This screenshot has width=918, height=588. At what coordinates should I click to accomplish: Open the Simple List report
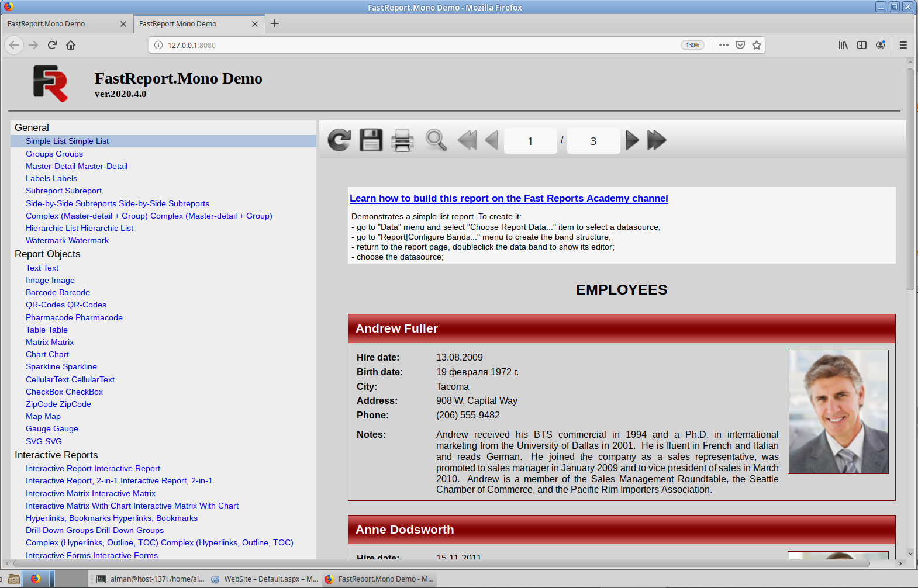click(x=67, y=141)
